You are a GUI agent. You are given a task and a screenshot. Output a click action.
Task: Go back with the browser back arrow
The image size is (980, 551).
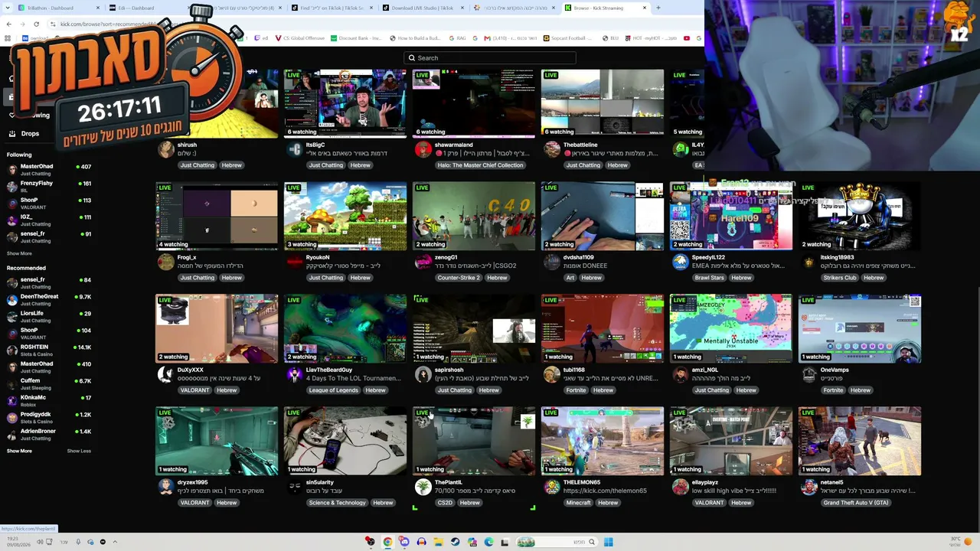[x=8, y=24]
